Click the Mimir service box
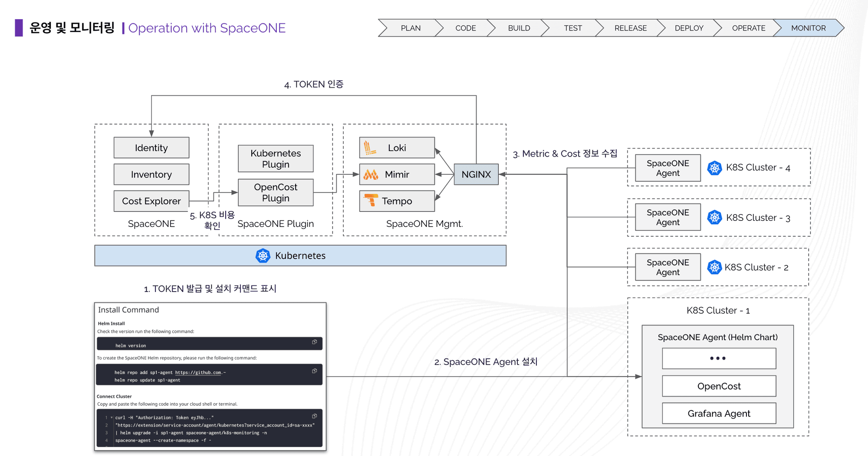This screenshot has width=868, height=456. tap(397, 174)
